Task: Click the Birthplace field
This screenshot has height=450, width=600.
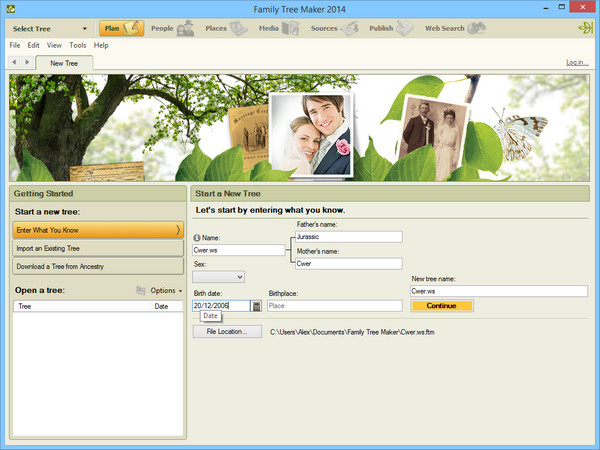Action: 335,306
